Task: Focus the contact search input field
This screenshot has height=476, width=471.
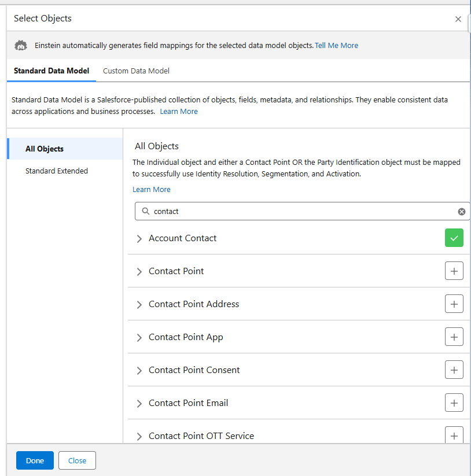Action: click(302, 211)
